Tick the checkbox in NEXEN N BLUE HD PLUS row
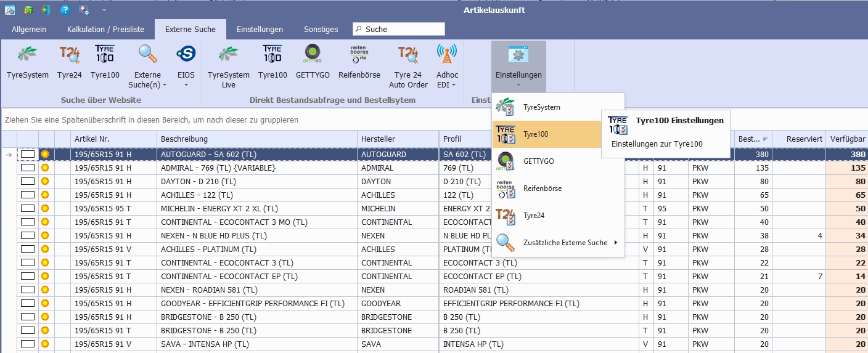The height and width of the screenshot is (353, 868). [x=28, y=235]
